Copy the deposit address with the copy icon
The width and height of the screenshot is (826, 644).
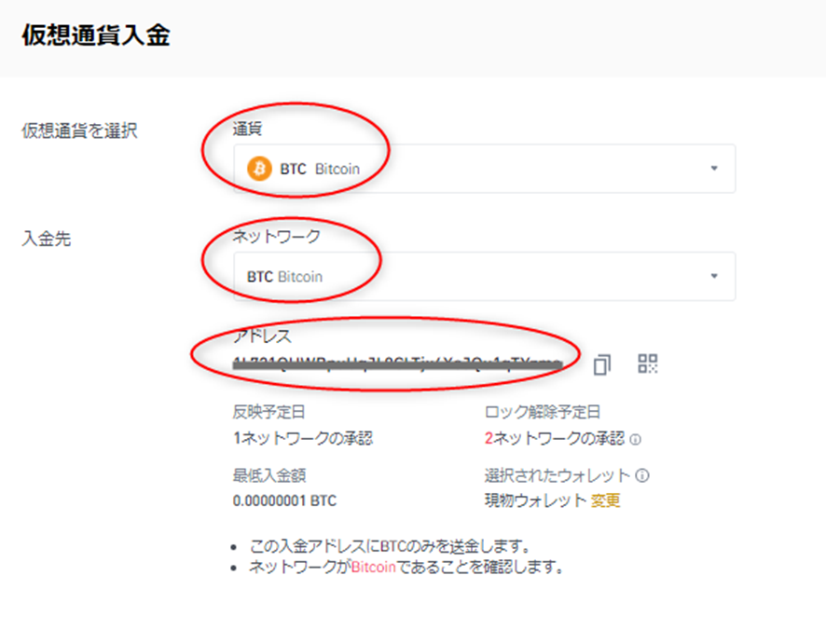click(602, 363)
